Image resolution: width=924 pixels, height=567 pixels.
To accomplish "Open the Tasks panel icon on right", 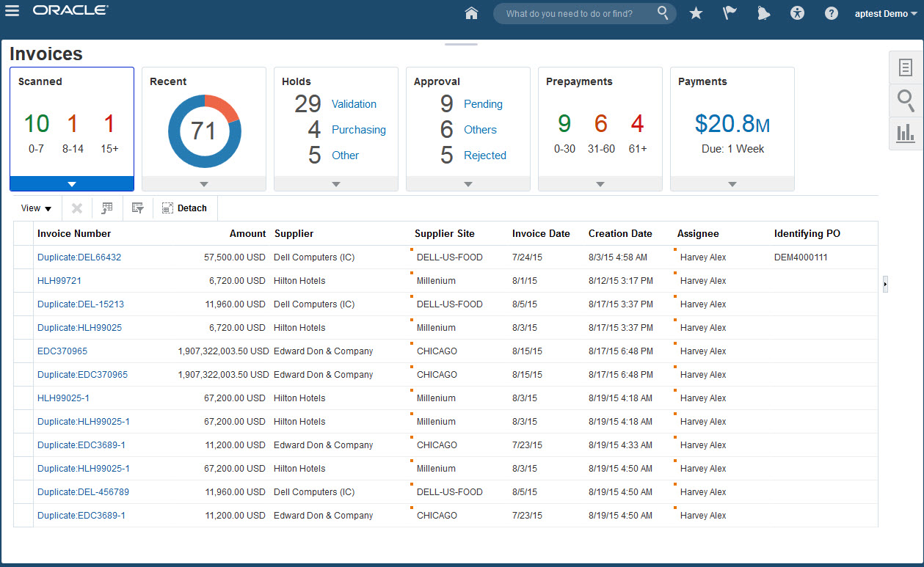I will (906, 67).
